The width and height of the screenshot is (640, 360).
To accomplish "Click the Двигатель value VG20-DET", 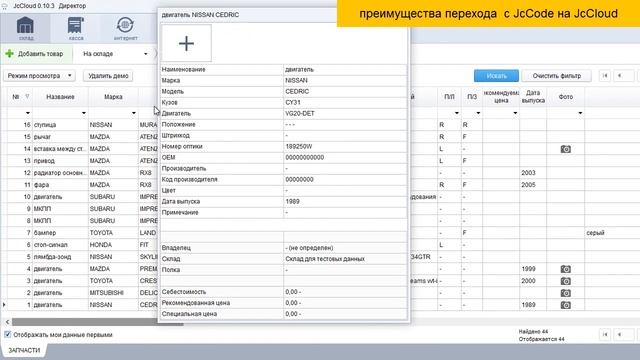I will pyautogui.click(x=300, y=113).
